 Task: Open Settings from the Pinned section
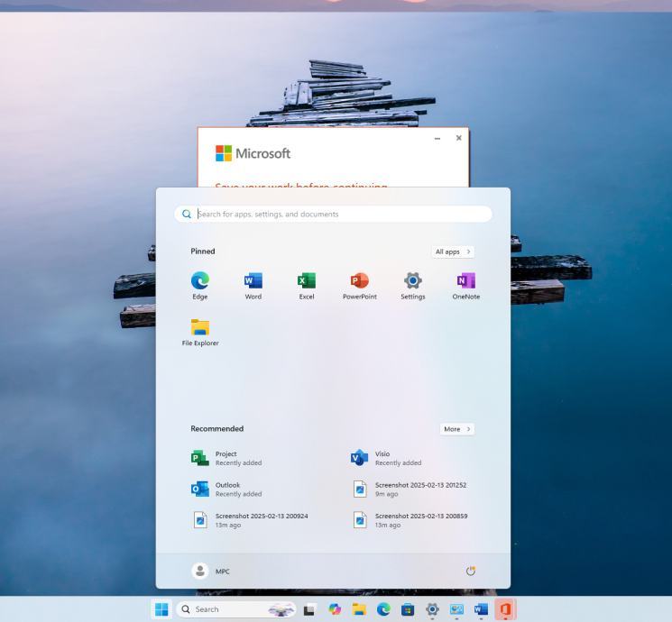pyautogui.click(x=413, y=285)
